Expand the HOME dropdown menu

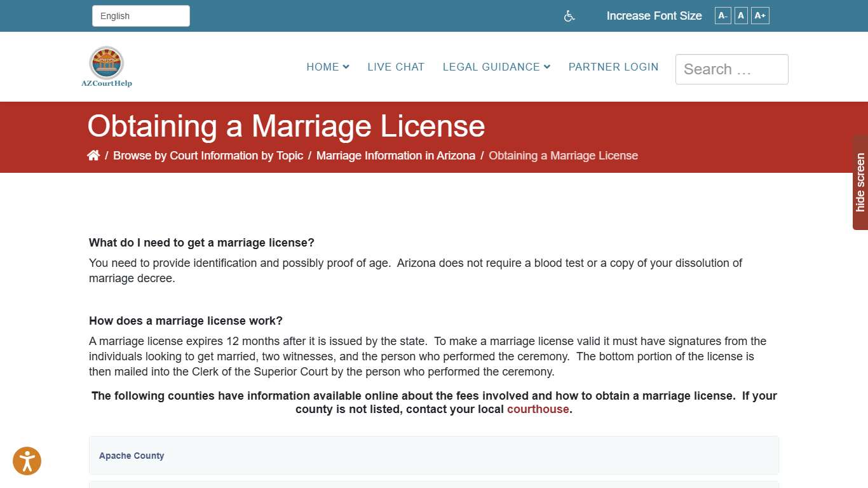click(x=327, y=67)
